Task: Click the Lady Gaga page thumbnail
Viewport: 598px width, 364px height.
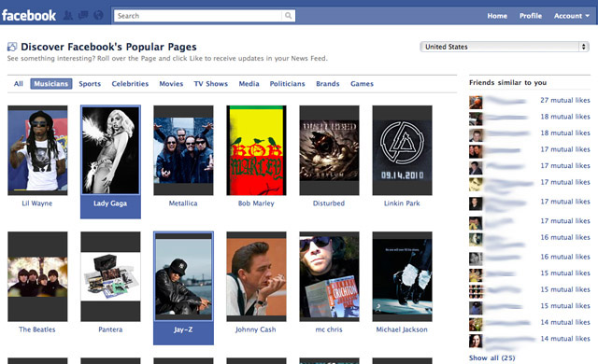Action: [110, 150]
